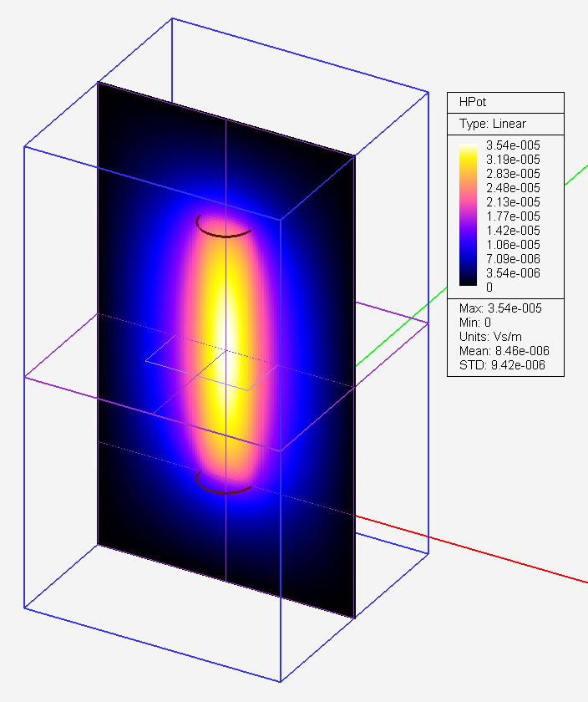Click the red axis line

click(x=472, y=549)
